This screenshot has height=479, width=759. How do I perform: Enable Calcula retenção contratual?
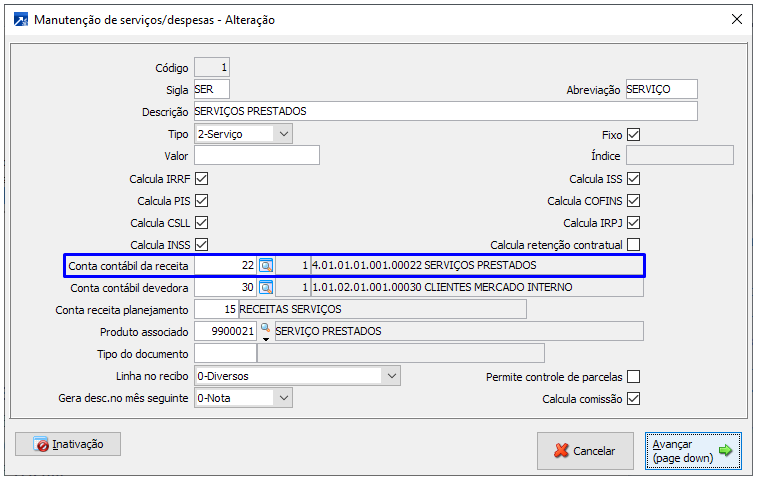[x=633, y=244]
